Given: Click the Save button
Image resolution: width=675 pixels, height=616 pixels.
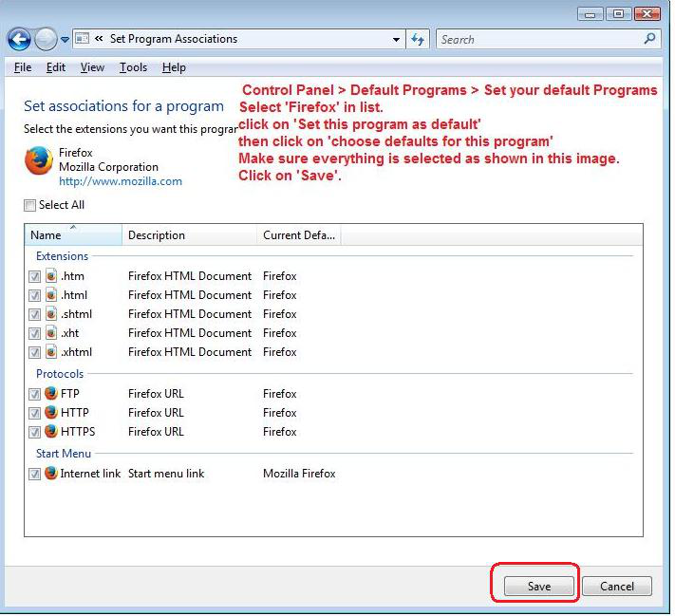Looking at the screenshot, I should (539, 587).
